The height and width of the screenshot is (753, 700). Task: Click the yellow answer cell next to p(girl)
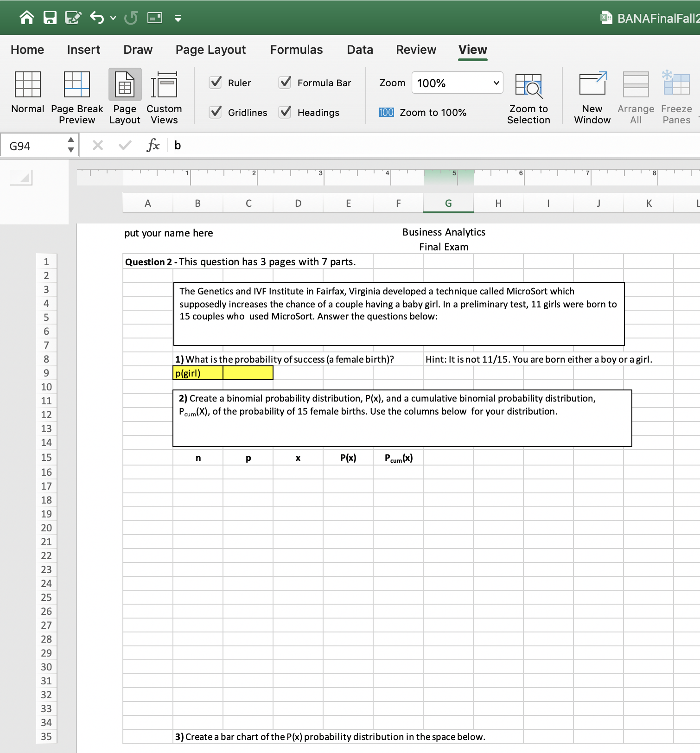tap(248, 373)
